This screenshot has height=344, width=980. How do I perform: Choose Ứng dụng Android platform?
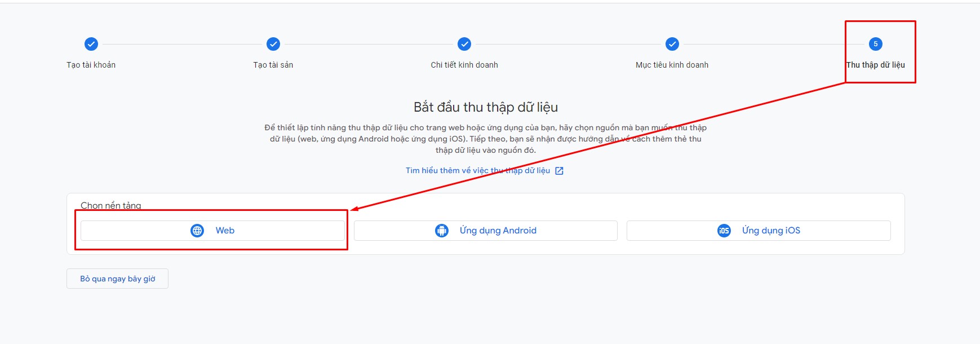(x=486, y=231)
